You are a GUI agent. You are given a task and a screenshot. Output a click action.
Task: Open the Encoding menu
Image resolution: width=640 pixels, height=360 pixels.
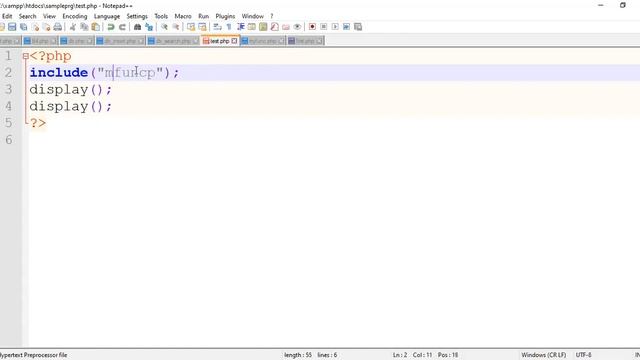point(75,16)
